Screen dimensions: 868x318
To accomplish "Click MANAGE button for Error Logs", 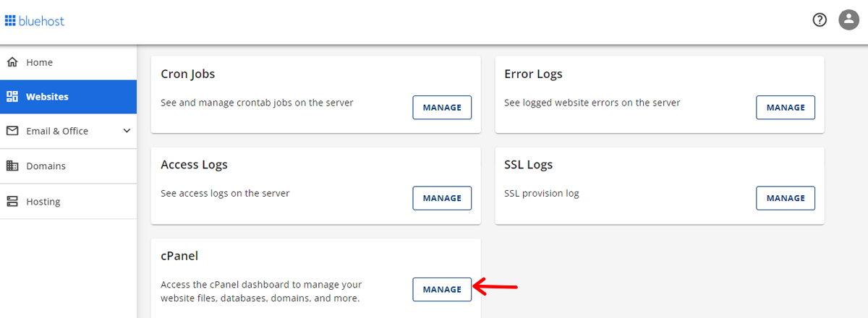I will click(786, 107).
